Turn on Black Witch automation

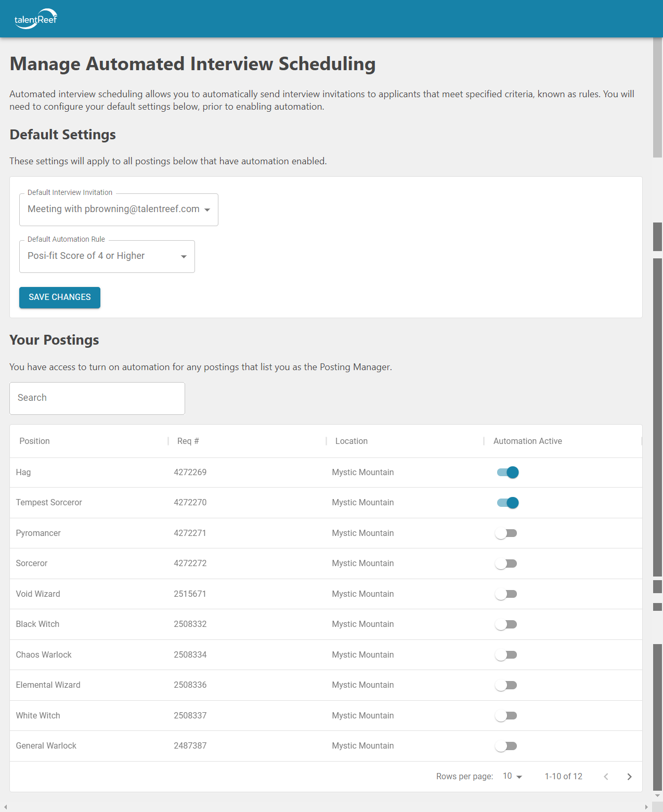click(x=505, y=624)
